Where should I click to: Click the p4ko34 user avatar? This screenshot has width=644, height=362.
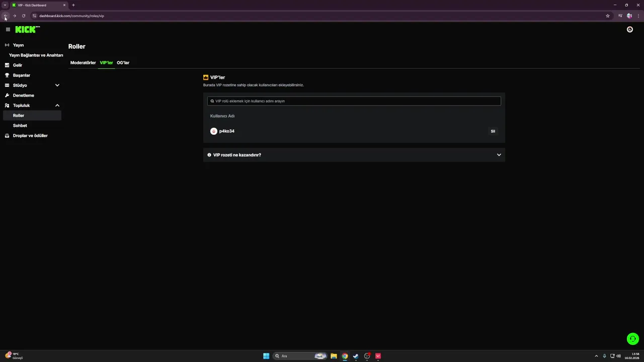tap(214, 131)
